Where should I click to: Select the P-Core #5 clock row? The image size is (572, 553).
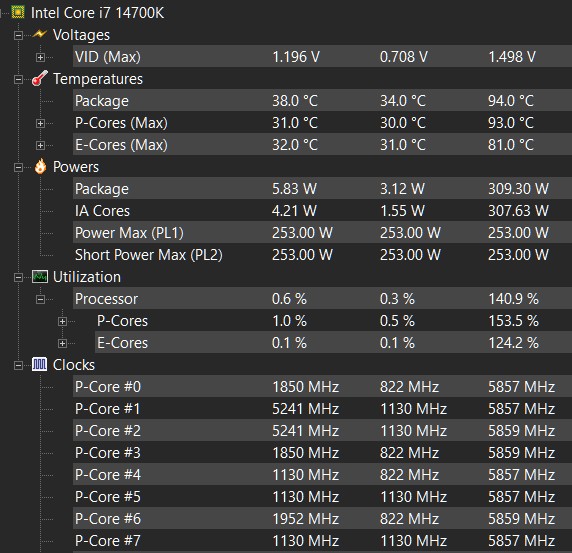click(x=322, y=496)
